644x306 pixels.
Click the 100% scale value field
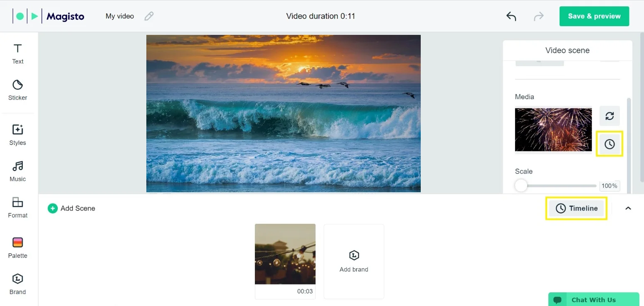pyautogui.click(x=609, y=186)
